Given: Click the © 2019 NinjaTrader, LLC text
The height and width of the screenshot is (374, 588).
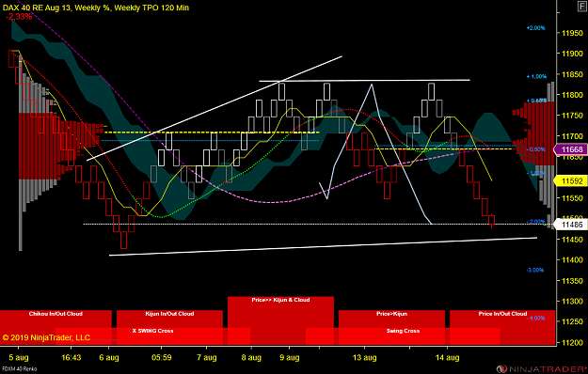Looking at the screenshot, I should point(46,337).
